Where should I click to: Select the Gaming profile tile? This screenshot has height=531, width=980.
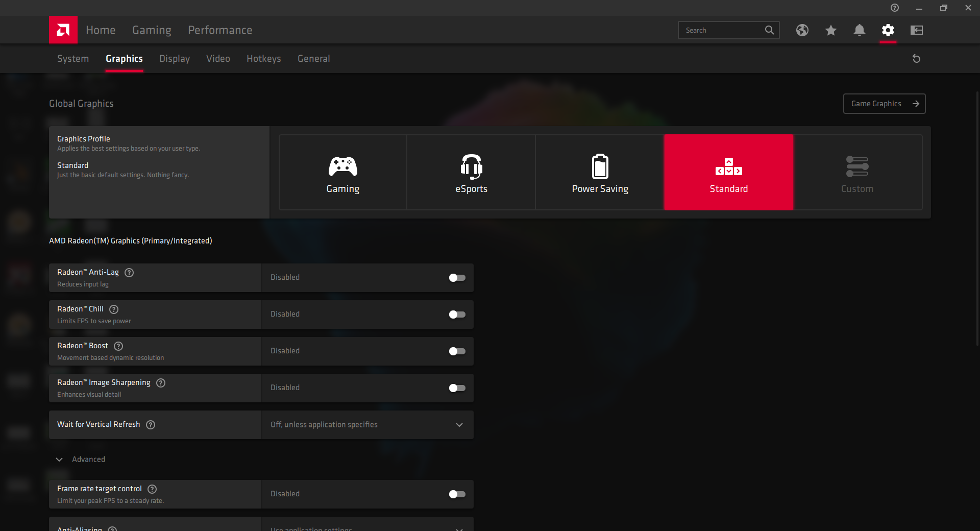pyautogui.click(x=343, y=173)
